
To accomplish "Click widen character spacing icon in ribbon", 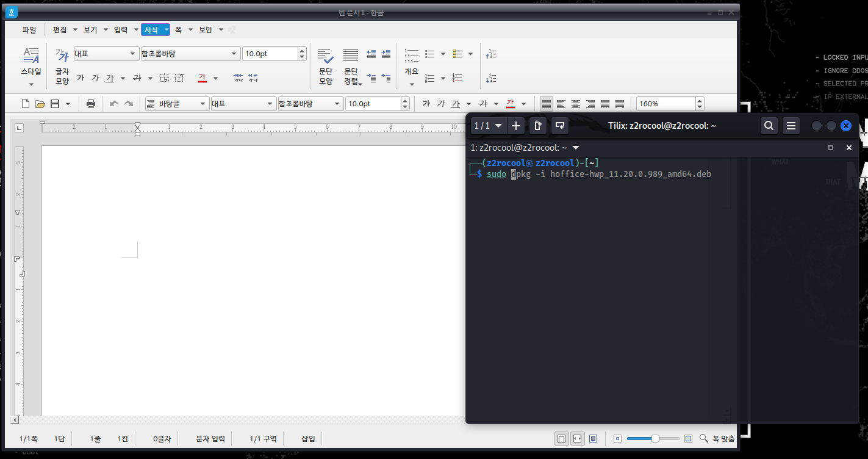I will [x=253, y=78].
